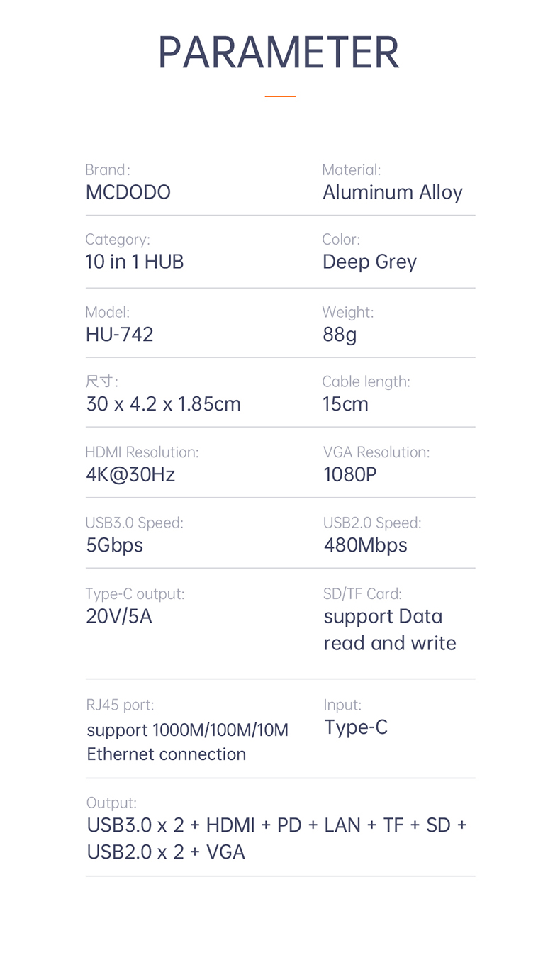Click the 480Mbps USB2.0 speed value
The width and height of the screenshot is (560, 960).
tap(365, 545)
